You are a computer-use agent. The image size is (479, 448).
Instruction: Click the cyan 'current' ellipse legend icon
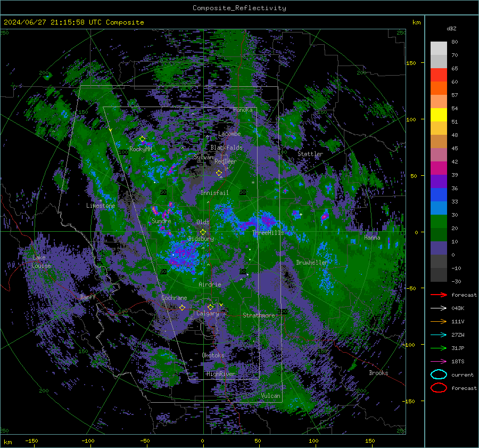439,374
